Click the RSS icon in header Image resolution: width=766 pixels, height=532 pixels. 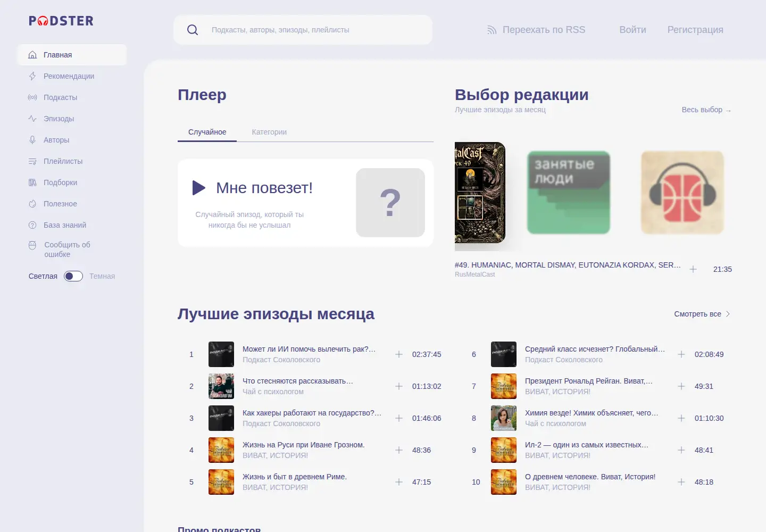coord(492,30)
